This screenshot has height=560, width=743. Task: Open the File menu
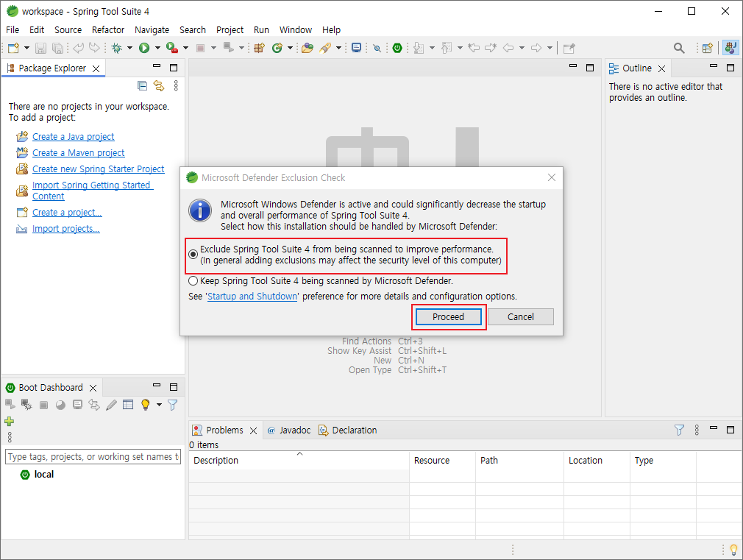point(13,30)
